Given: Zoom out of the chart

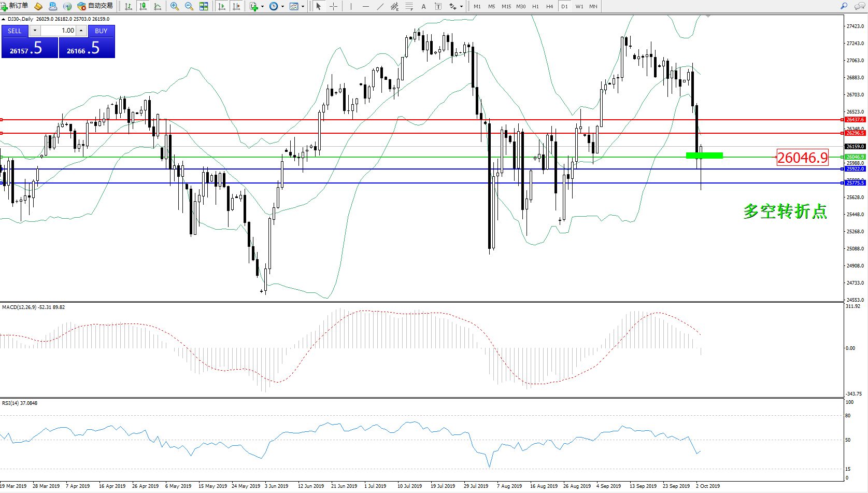Looking at the screenshot, I should tap(189, 6).
